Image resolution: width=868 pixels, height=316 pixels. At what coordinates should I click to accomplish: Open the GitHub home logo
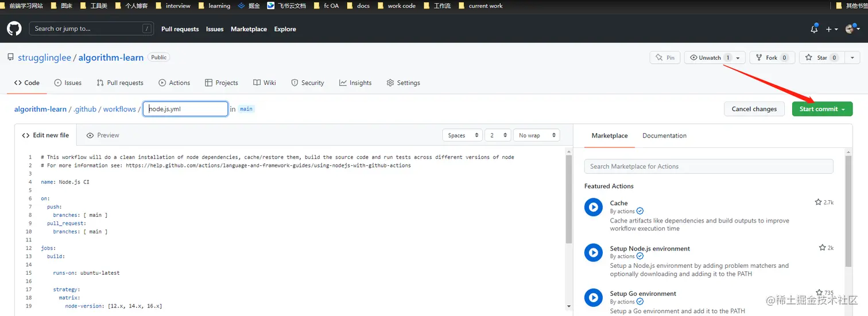pos(14,29)
